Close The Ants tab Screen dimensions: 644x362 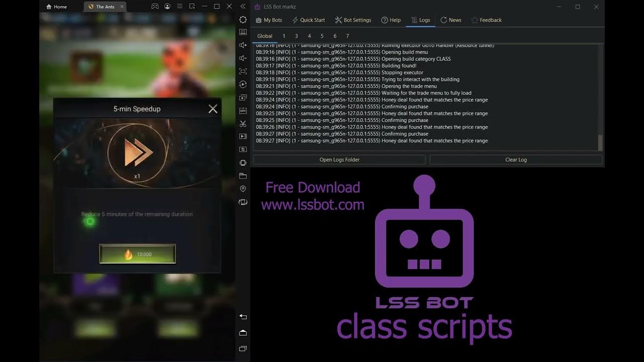click(x=122, y=7)
